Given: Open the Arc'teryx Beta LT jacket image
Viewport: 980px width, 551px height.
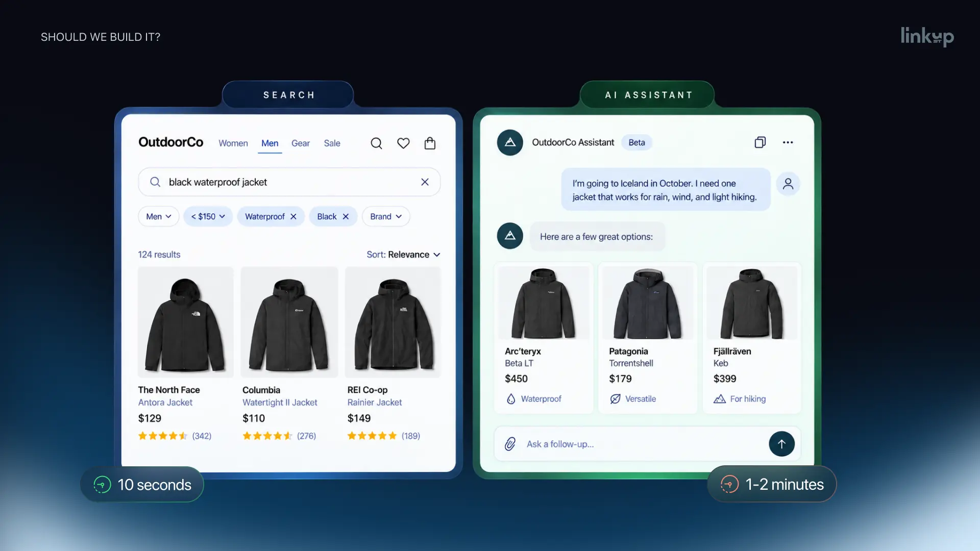Looking at the screenshot, I should [x=544, y=303].
